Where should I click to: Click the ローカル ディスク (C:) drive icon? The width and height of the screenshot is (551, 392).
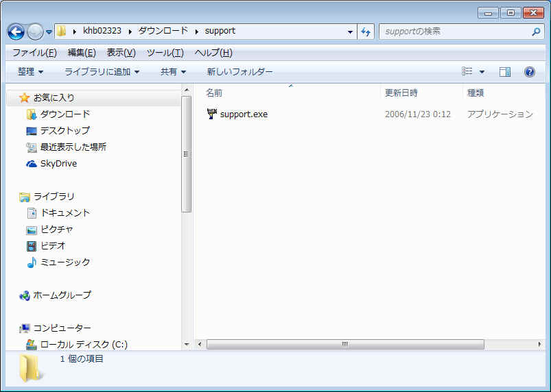(32, 345)
